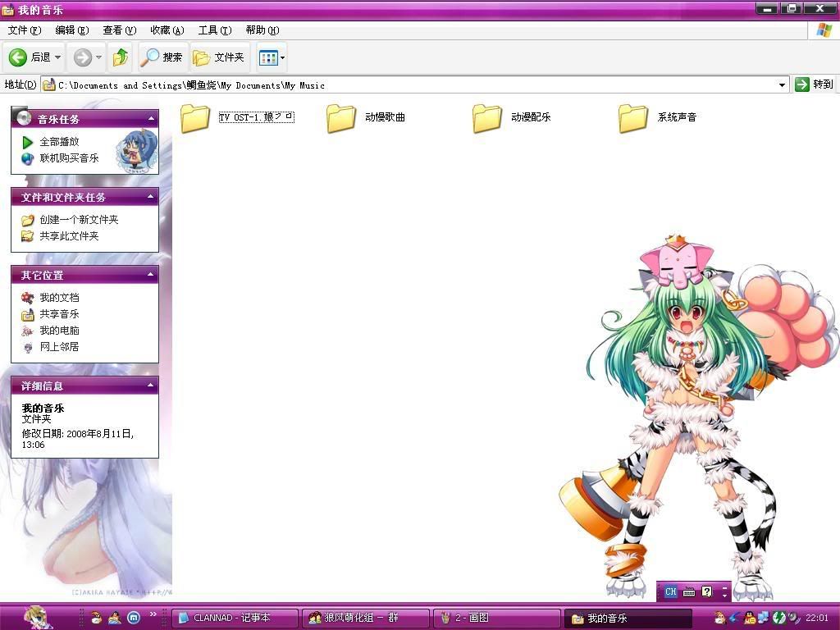Open the Forward button history dropdown arrow
Viewport: 840px width, 630px height.
point(98,57)
